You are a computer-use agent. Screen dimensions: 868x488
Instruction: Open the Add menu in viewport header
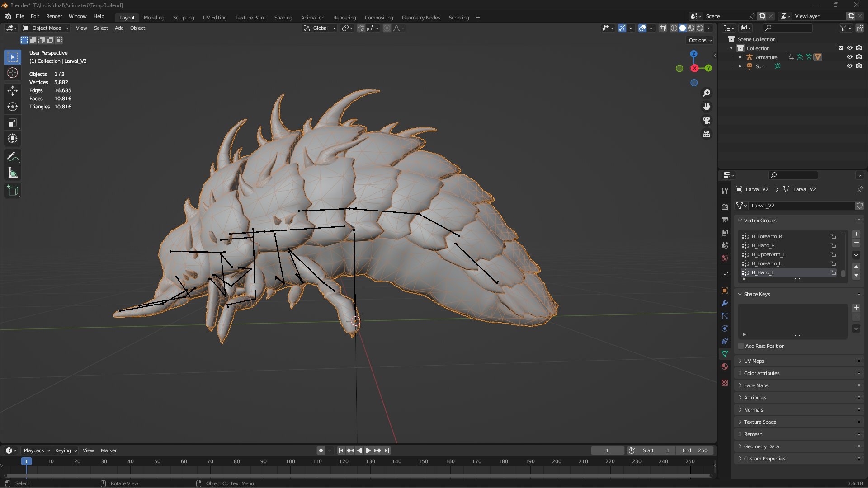tap(119, 28)
